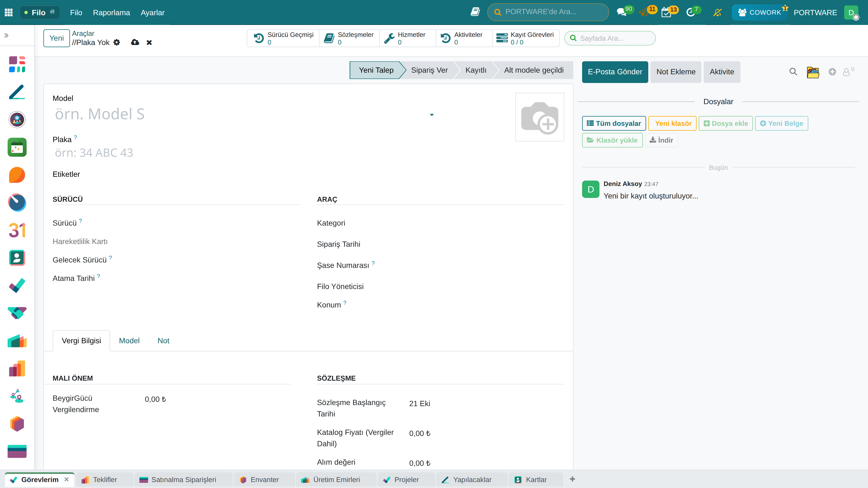Screen dimensions: 868x488
Task: Open the apps grid menu icon
Action: point(8,12)
